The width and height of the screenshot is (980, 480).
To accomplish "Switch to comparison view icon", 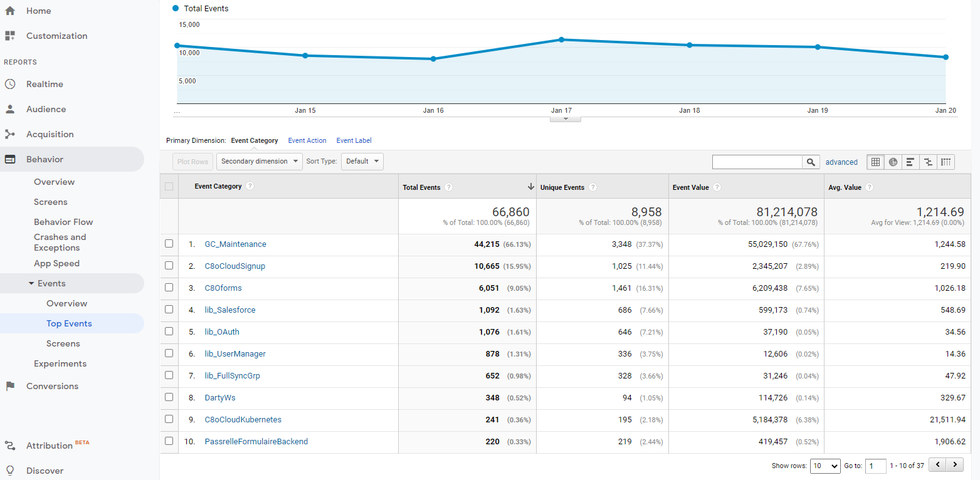I will tap(928, 162).
